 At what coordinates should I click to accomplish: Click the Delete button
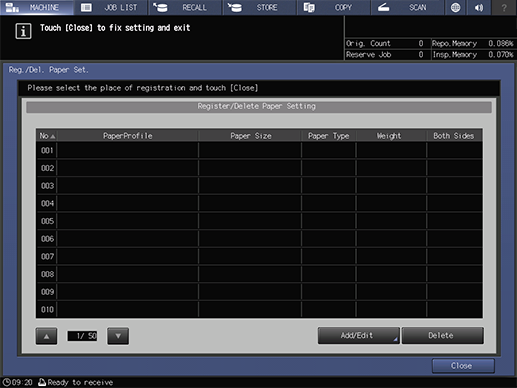(442, 335)
